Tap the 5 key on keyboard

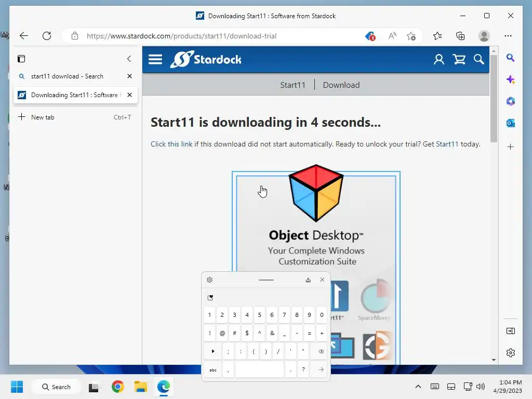(x=260, y=315)
